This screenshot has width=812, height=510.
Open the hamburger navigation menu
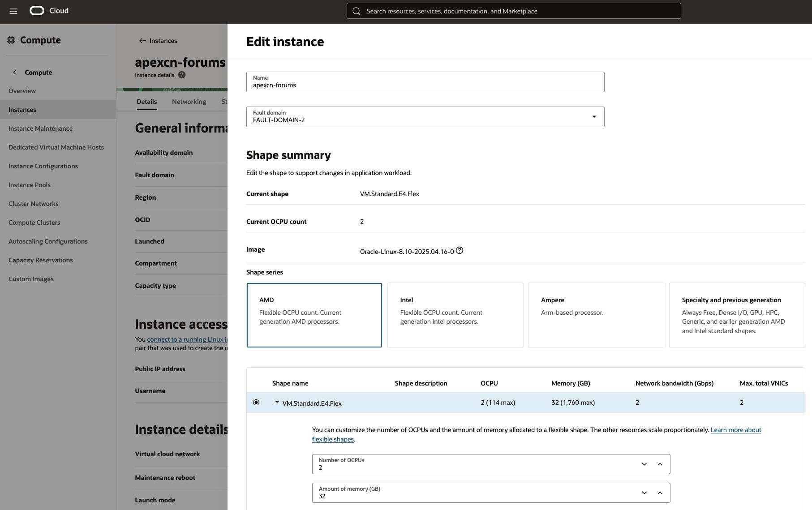(x=13, y=11)
